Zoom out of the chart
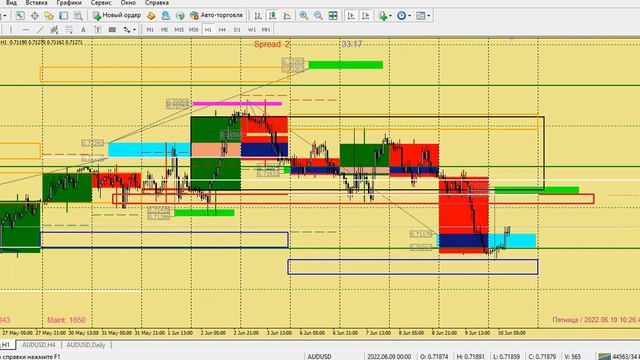 (x=318, y=16)
